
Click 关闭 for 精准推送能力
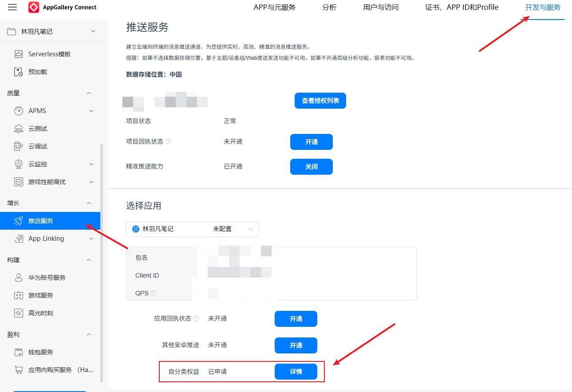point(312,167)
